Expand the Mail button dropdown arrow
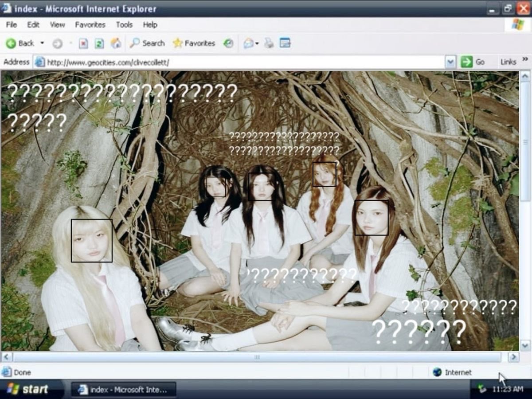This screenshot has height=399, width=532. click(257, 43)
